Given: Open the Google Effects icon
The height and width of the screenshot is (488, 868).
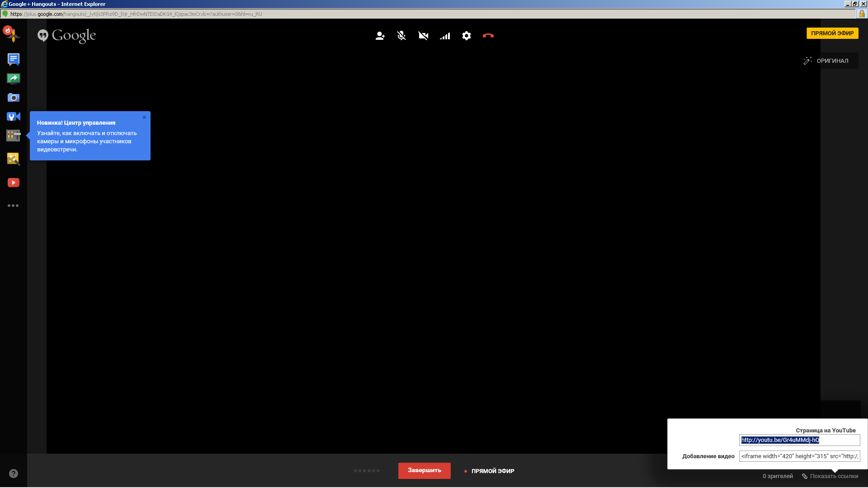Looking at the screenshot, I should (x=14, y=159).
